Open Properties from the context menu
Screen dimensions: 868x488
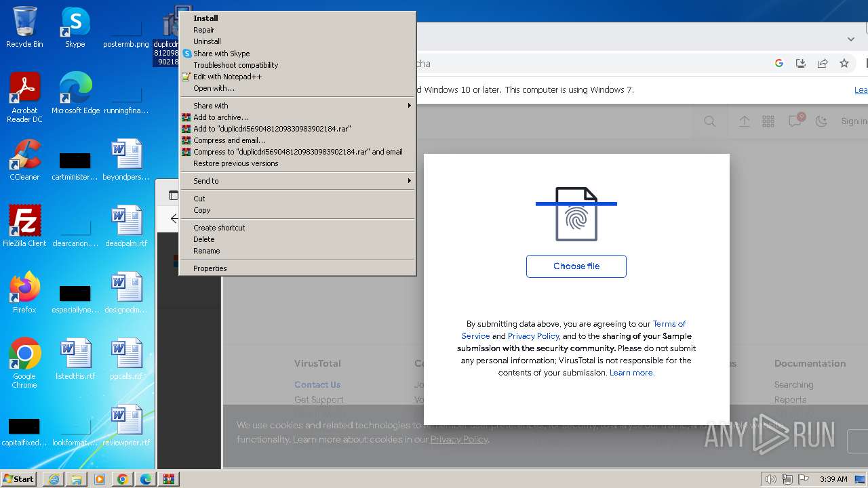click(x=297, y=268)
